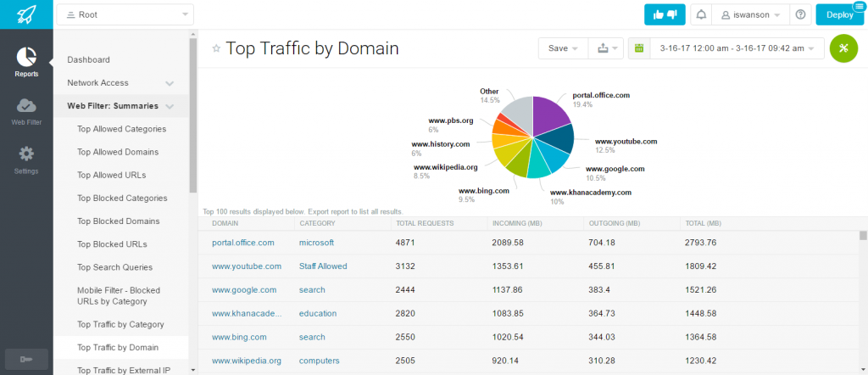Open the Web Filter section
Screen dimensions: 868x375
[x=26, y=111]
